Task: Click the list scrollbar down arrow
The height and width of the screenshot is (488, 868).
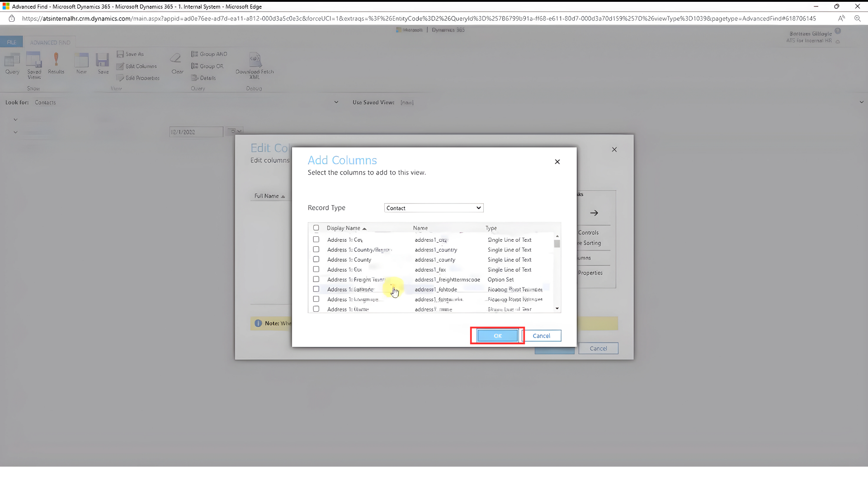Action: tap(557, 309)
